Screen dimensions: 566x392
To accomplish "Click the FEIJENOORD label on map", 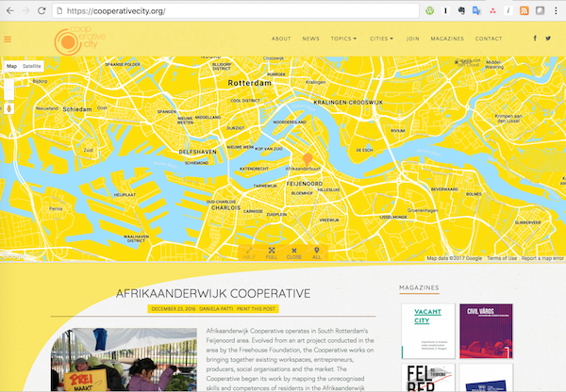I will coord(305,184).
